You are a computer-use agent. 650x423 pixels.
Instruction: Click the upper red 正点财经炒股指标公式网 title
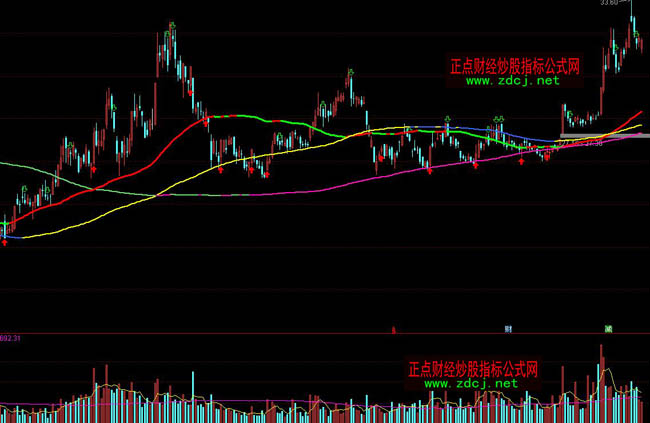pos(515,66)
